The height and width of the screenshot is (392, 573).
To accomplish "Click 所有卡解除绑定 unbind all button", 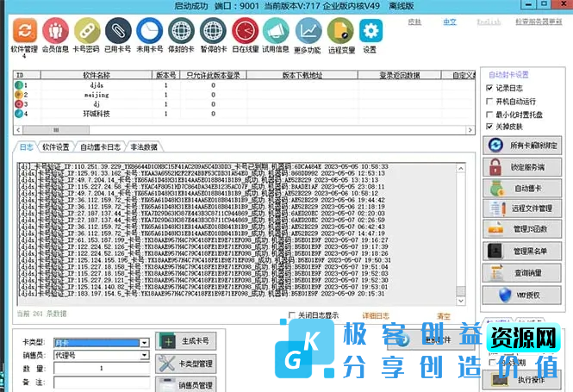I will (x=522, y=146).
